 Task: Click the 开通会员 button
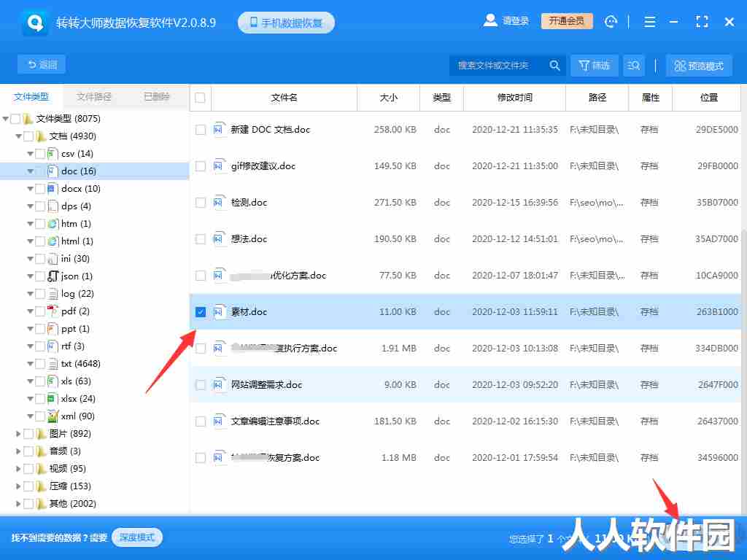click(x=566, y=21)
